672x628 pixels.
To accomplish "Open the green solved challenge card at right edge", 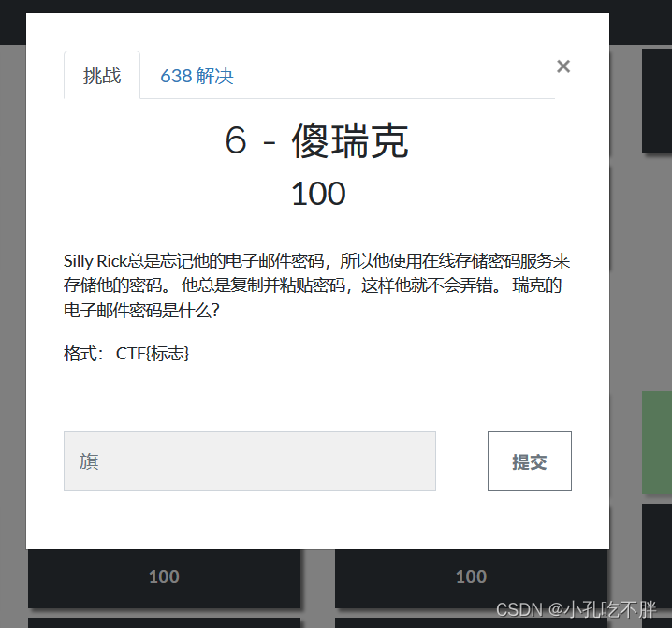I will pos(657,443).
